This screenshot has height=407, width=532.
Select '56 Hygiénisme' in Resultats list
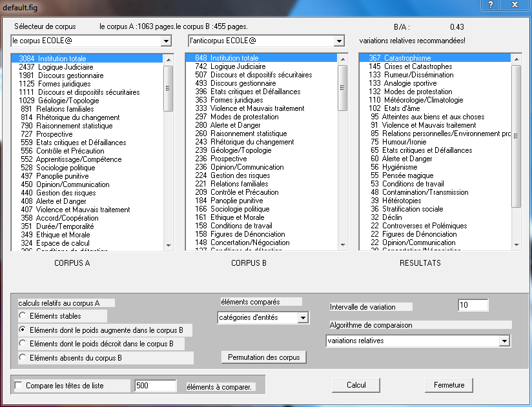click(435, 167)
